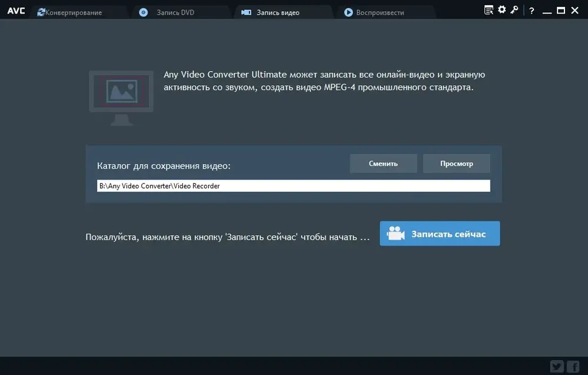Start recording with Записать сейчас button
Screen dimensions: 588x375
coord(439,233)
